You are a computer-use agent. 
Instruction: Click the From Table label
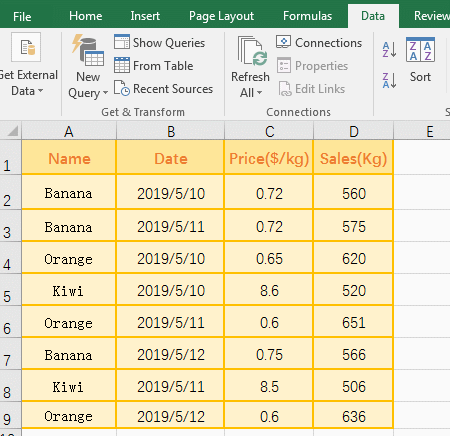point(163,66)
